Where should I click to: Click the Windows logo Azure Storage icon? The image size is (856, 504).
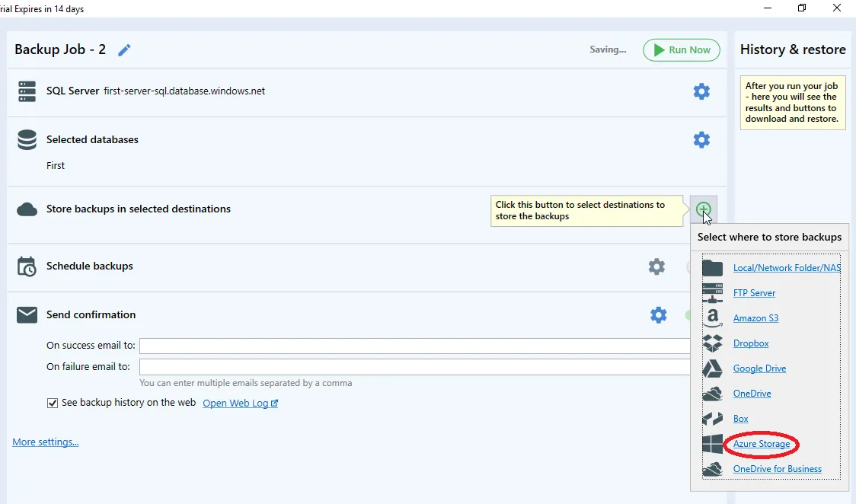(712, 443)
